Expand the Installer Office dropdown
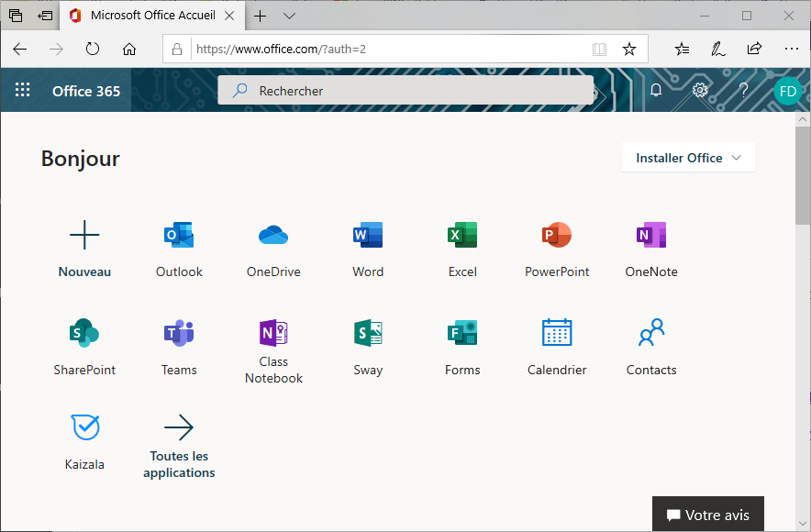This screenshot has width=811, height=532. 688,158
